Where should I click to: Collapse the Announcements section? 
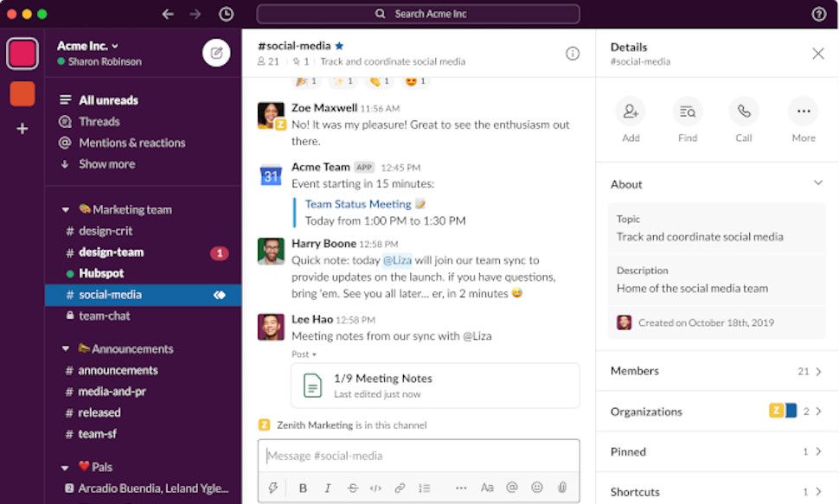(x=65, y=349)
